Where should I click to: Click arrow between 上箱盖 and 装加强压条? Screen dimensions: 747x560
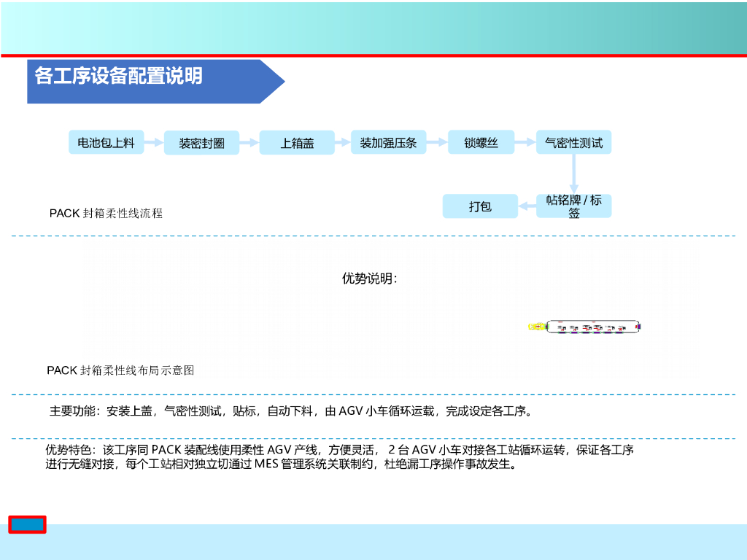coord(342,143)
